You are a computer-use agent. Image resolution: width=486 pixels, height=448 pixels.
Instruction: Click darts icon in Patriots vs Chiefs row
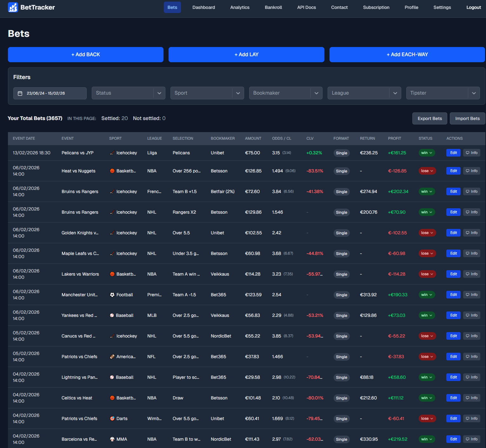tap(112, 419)
